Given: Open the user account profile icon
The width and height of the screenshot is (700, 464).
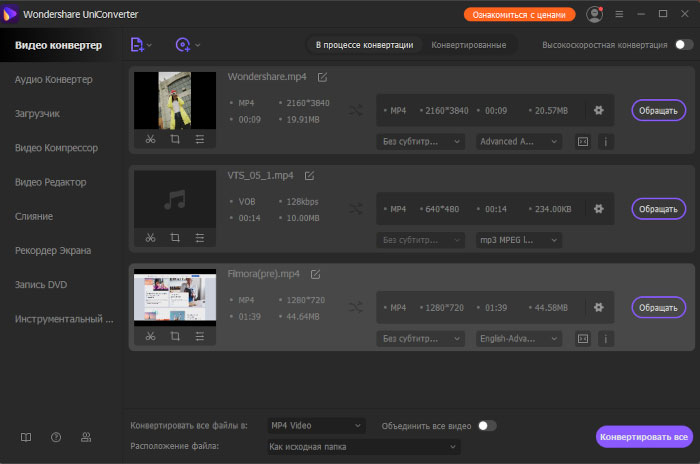Looking at the screenshot, I should pos(595,14).
